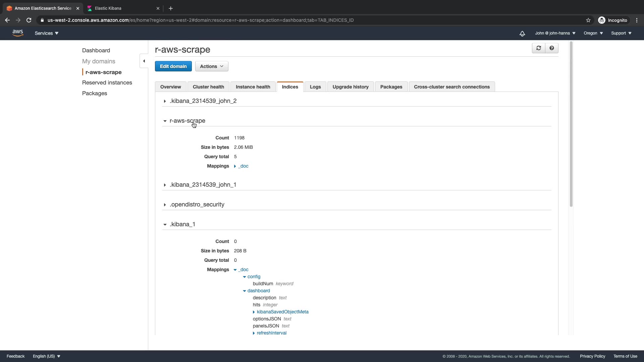This screenshot has height=362, width=644.
Task: Expand the kibanaSavedObjectMeta mapping node
Action: pos(282,312)
